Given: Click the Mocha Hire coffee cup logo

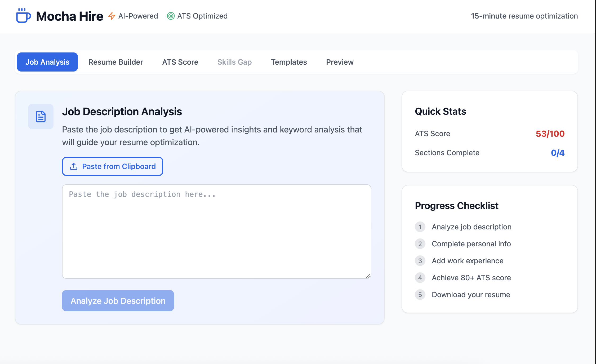Looking at the screenshot, I should pos(23,16).
